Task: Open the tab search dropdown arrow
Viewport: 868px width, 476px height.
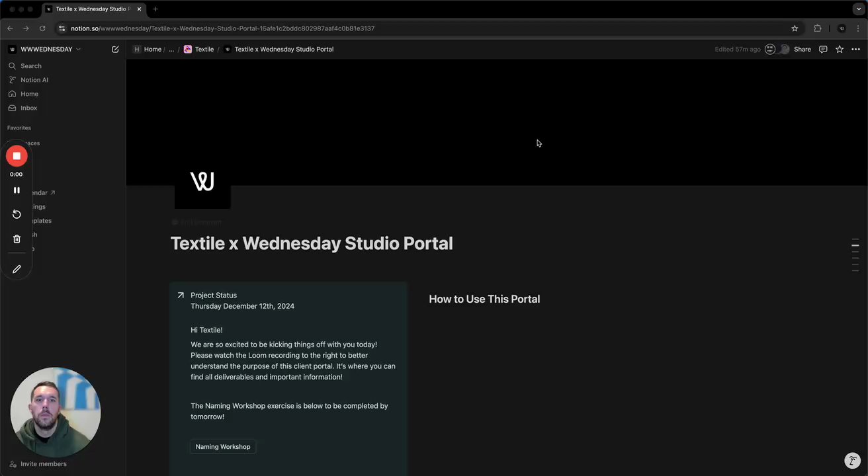Action: pyautogui.click(x=859, y=9)
